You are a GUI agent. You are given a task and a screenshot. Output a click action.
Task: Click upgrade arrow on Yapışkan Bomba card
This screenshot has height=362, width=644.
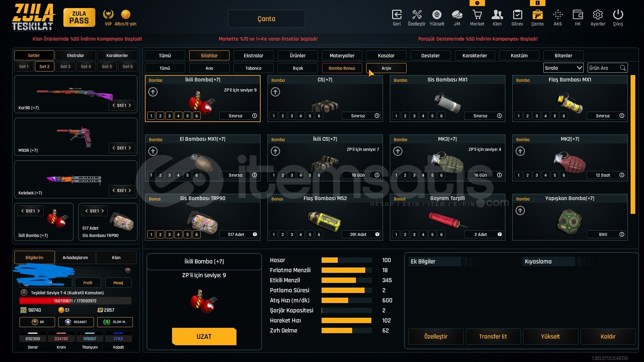coord(520,210)
